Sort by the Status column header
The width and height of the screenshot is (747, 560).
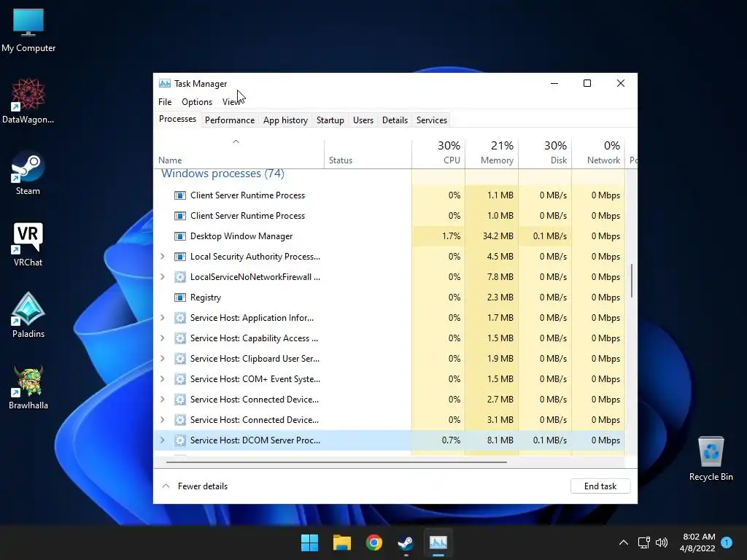pos(368,154)
